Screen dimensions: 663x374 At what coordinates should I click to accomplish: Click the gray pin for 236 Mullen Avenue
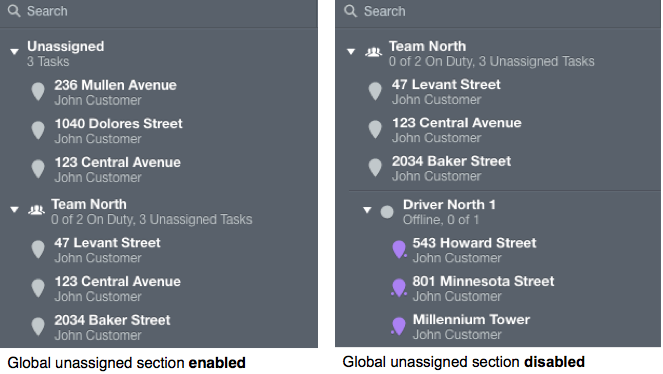(38, 92)
